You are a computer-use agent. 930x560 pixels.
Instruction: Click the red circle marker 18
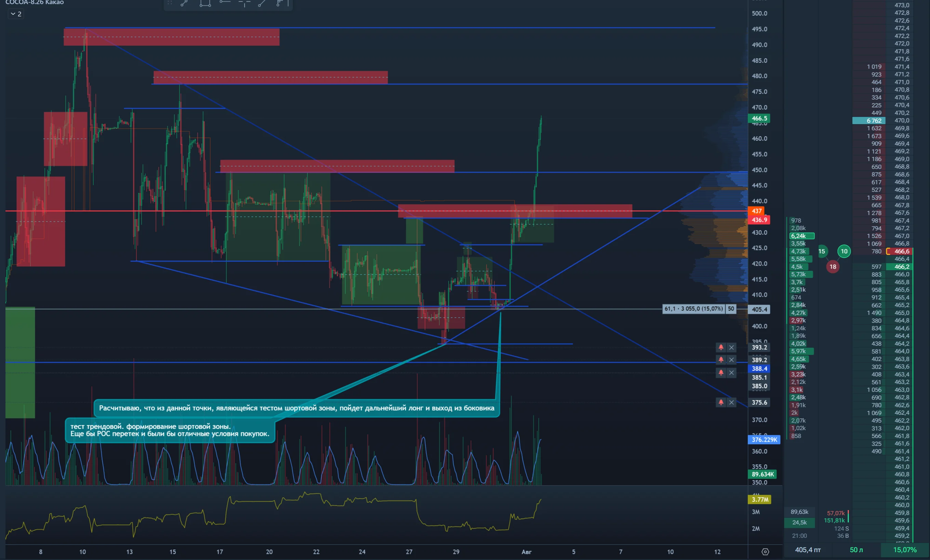pyautogui.click(x=833, y=267)
